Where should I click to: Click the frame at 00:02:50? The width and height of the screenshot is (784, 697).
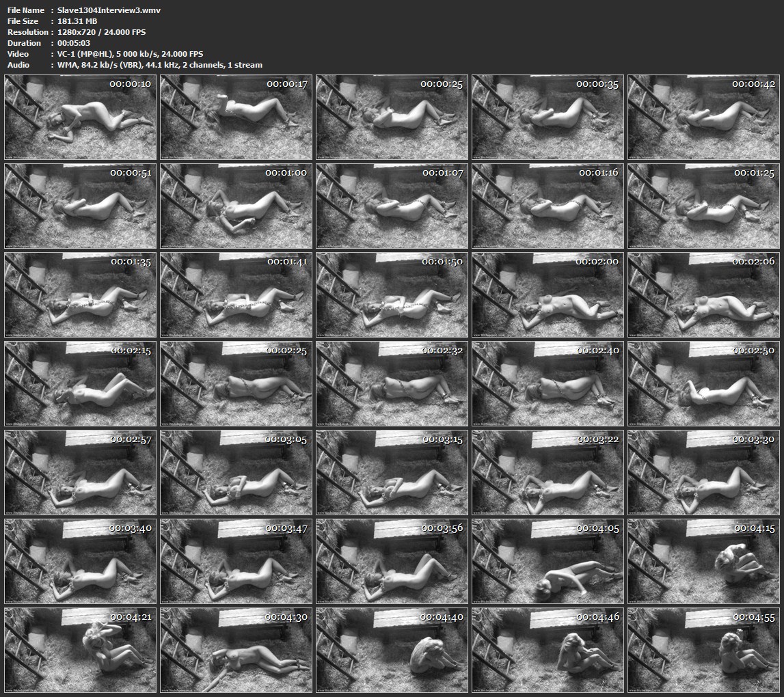tap(703, 384)
